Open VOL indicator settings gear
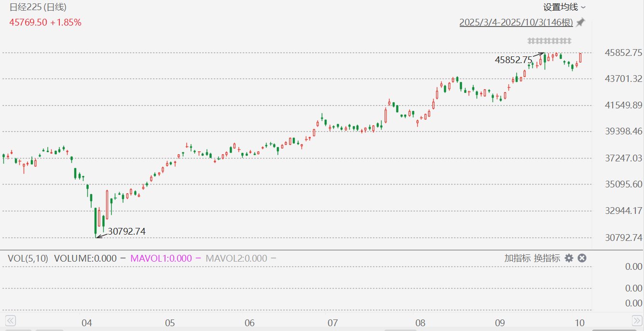644x331 pixels. [569, 258]
